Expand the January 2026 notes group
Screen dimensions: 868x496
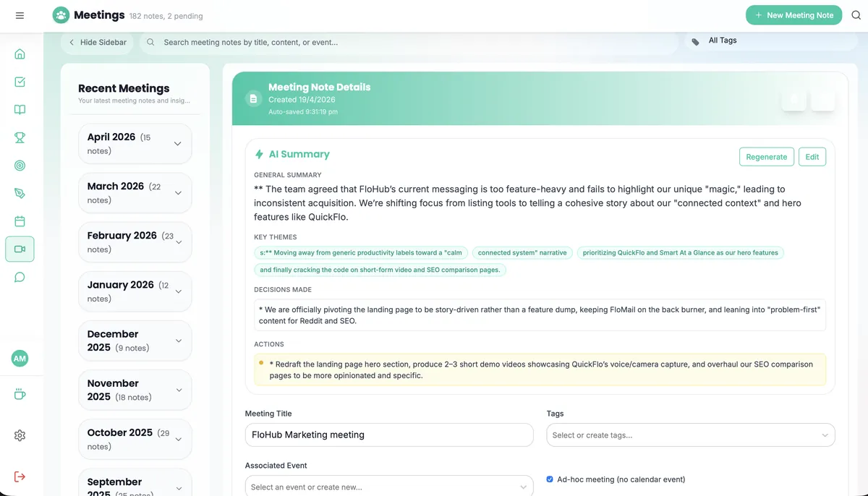[x=135, y=291]
